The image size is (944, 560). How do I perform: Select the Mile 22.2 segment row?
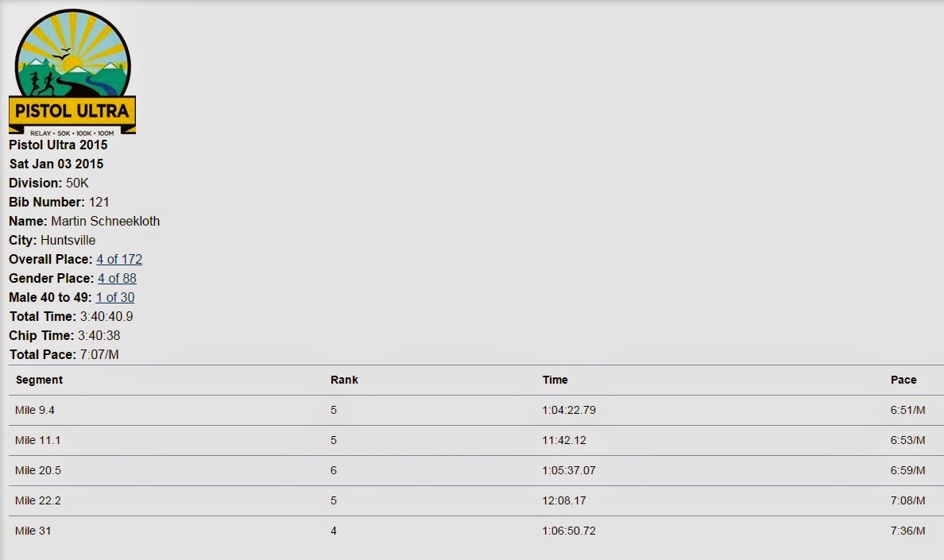pos(476,500)
